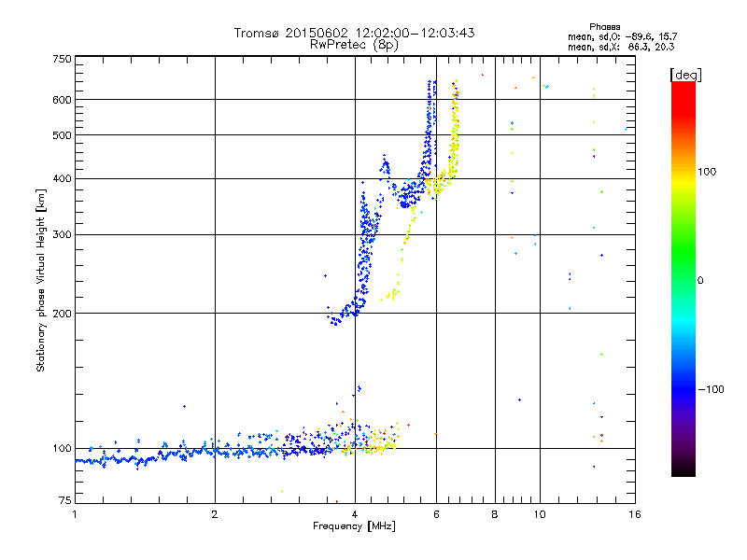Click the y-axis tick label '400'
Screen dimensions: 747x560
coord(63,179)
